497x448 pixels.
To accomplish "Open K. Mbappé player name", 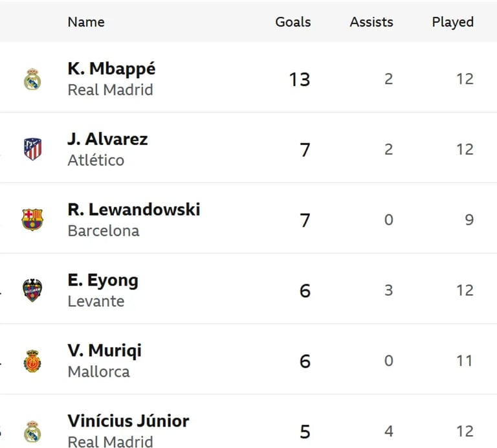I will [111, 69].
